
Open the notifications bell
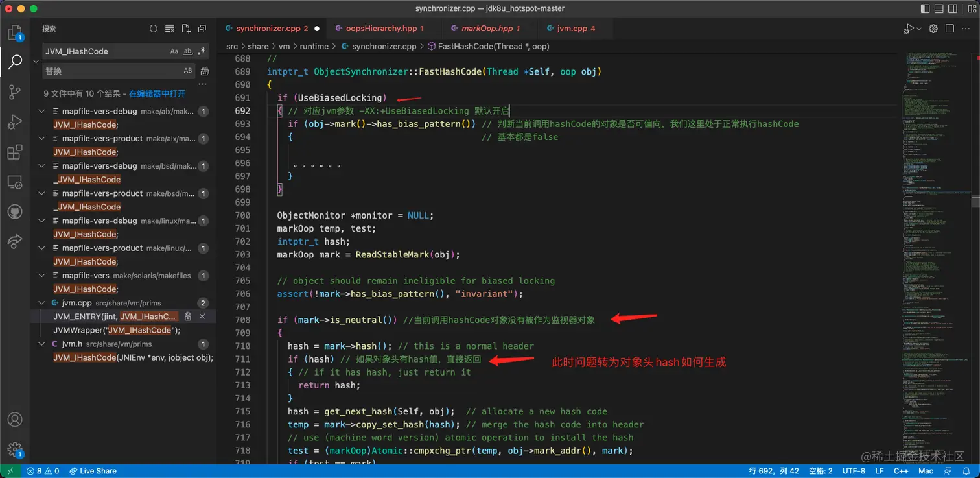click(966, 471)
